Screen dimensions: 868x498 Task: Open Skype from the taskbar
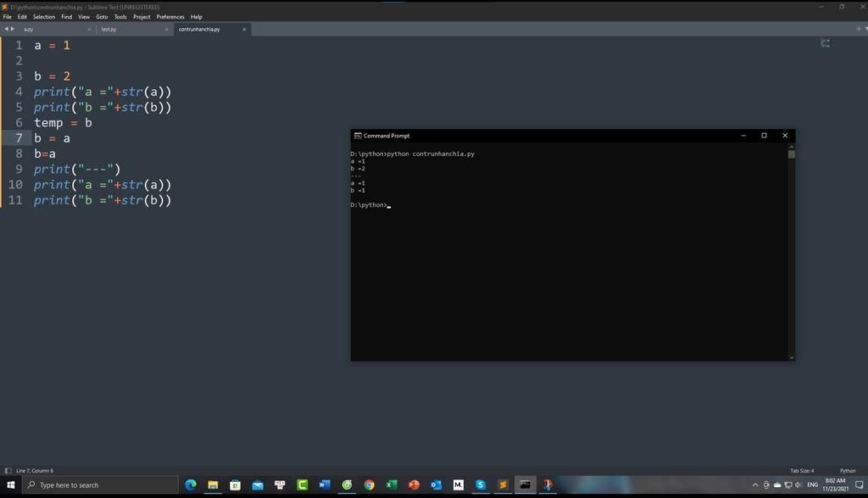pyautogui.click(x=481, y=484)
